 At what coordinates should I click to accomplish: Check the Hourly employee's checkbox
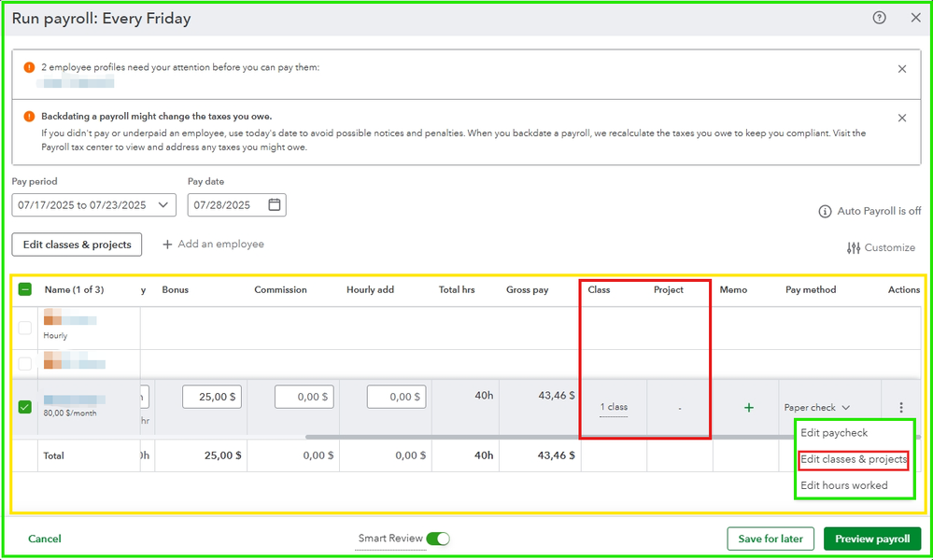[24, 328]
